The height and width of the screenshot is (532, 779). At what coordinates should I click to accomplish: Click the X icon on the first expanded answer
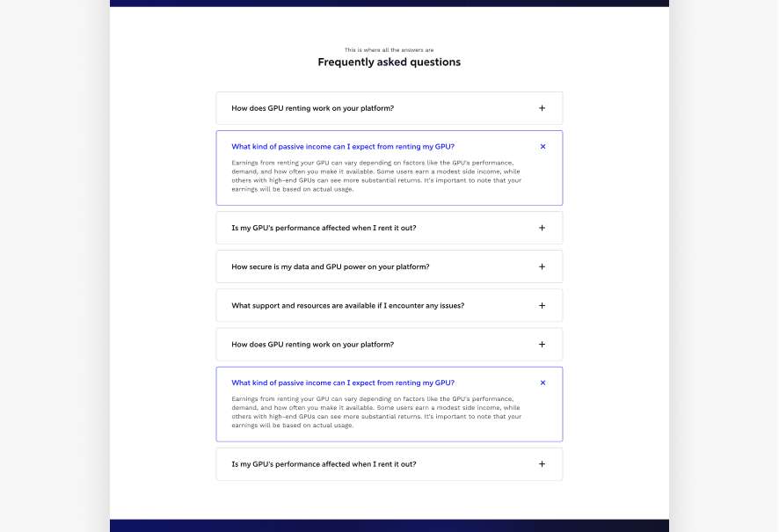coord(542,147)
